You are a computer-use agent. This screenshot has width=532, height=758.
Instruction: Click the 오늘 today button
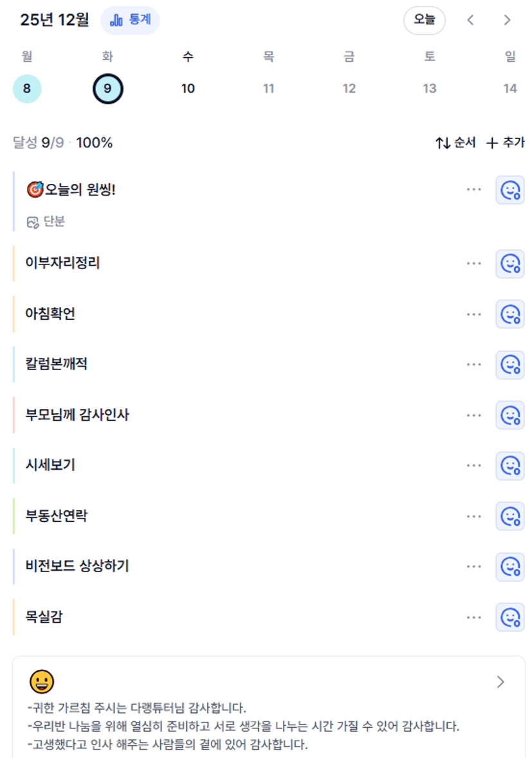[424, 20]
